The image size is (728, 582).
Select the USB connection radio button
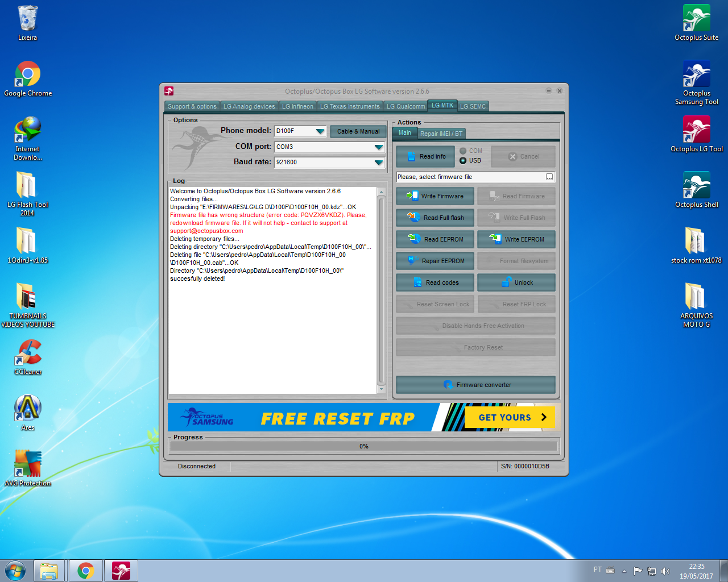pyautogui.click(x=463, y=160)
